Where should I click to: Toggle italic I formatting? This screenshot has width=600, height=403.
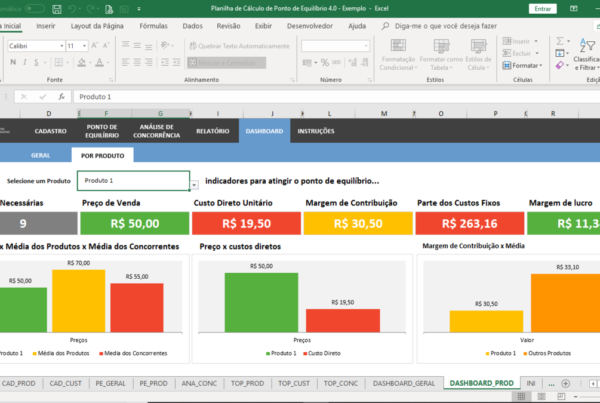[25, 62]
